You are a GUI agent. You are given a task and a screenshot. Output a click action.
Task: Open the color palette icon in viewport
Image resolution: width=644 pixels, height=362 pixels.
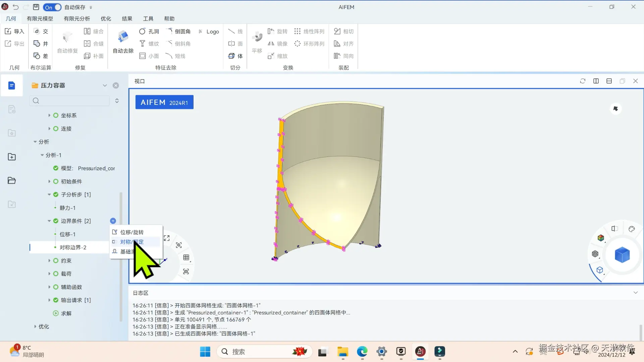click(x=632, y=229)
